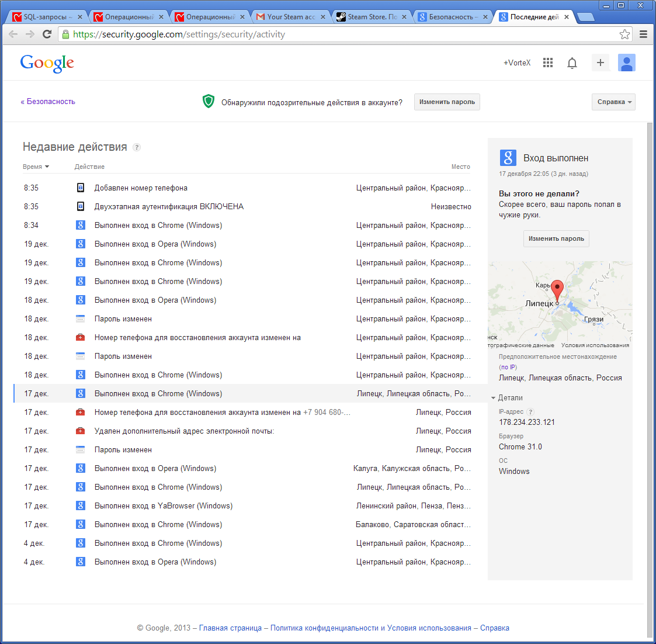Bookmark this page with the star icon
Screen dimensions: 656x644
click(x=624, y=34)
